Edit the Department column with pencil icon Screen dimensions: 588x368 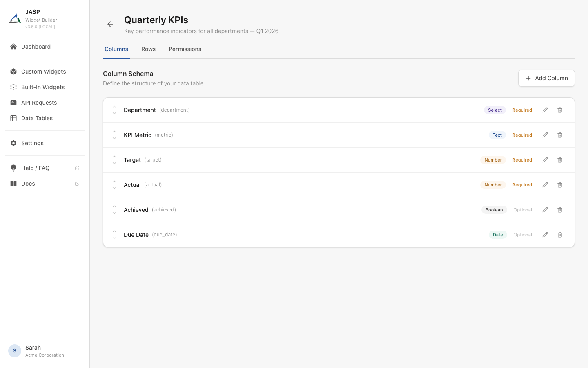pos(545,110)
